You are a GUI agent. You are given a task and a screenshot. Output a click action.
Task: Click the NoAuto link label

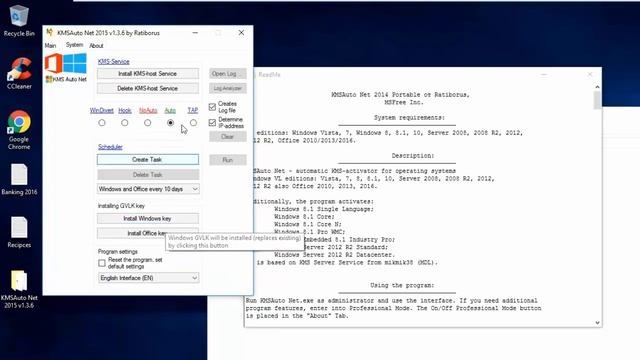click(x=148, y=111)
